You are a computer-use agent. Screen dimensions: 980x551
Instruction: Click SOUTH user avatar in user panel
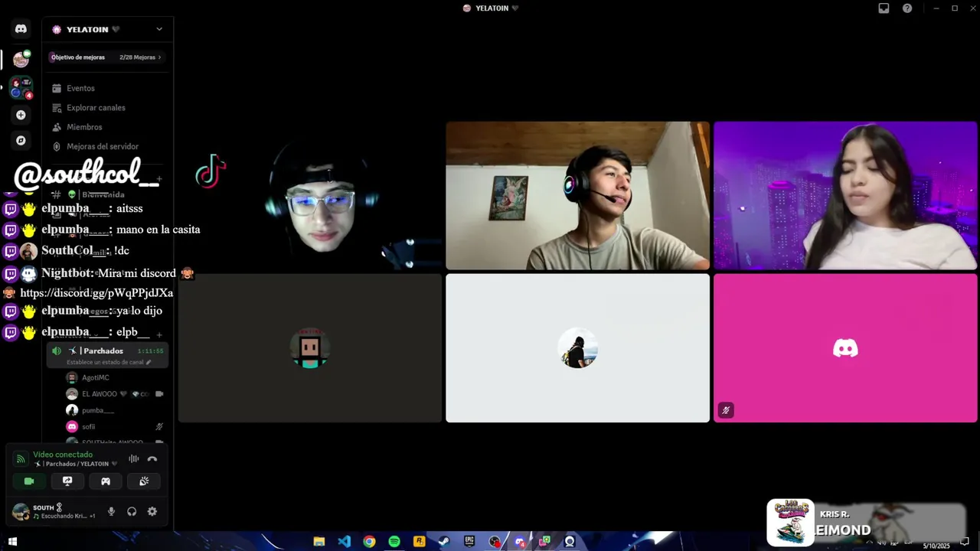pyautogui.click(x=21, y=511)
